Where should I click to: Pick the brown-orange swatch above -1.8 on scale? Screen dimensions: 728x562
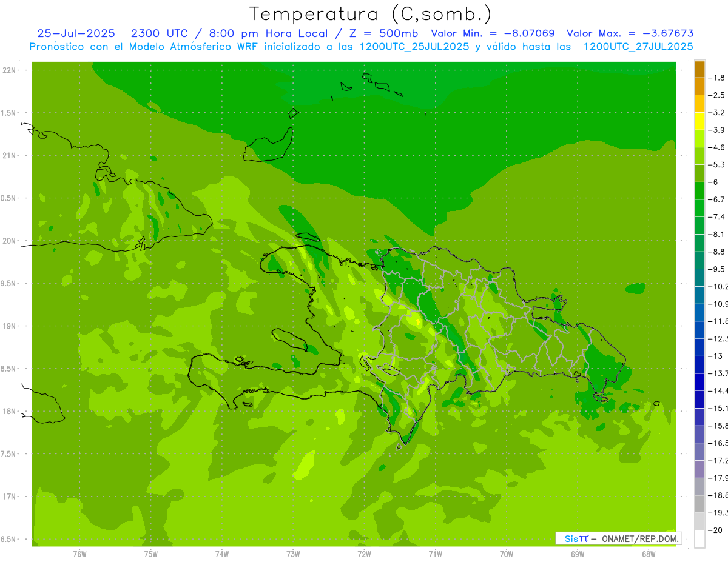pos(699,69)
